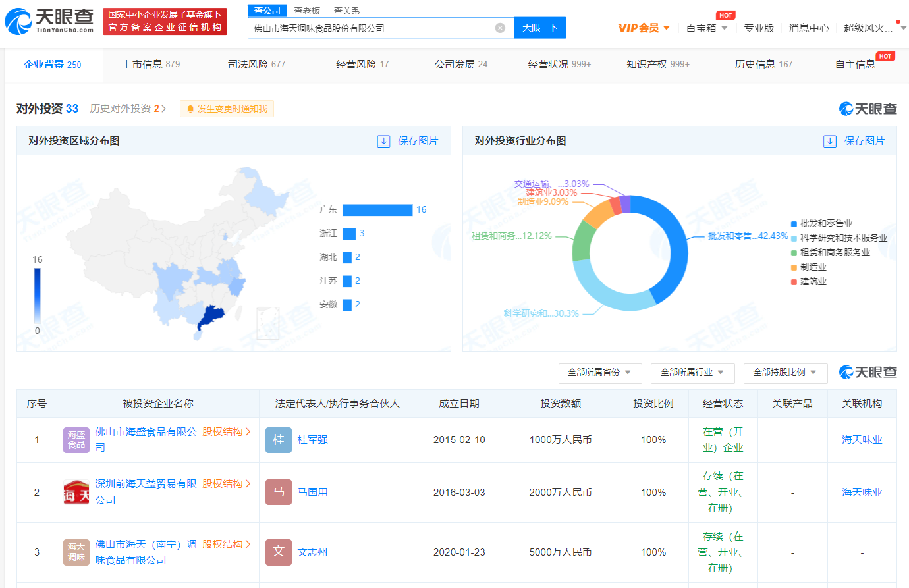Click the 文 avatar icon
Image resolution: width=909 pixels, height=588 pixels.
(x=279, y=552)
